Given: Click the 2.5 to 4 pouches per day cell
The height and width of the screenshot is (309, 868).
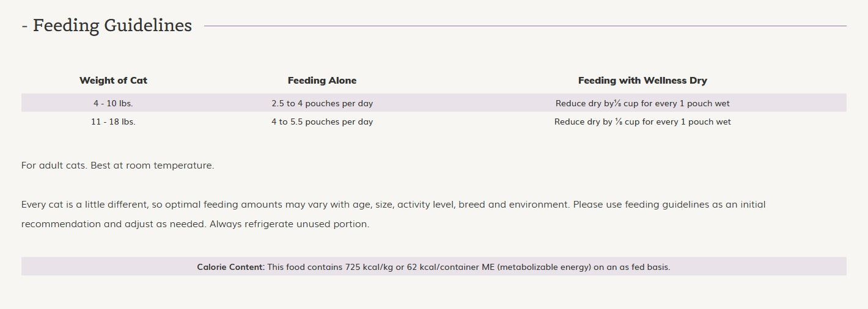Looking at the screenshot, I should click(x=322, y=104).
